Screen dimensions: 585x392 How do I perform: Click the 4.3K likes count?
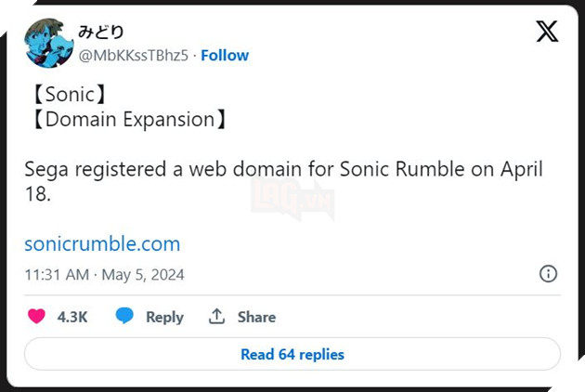pos(72,317)
